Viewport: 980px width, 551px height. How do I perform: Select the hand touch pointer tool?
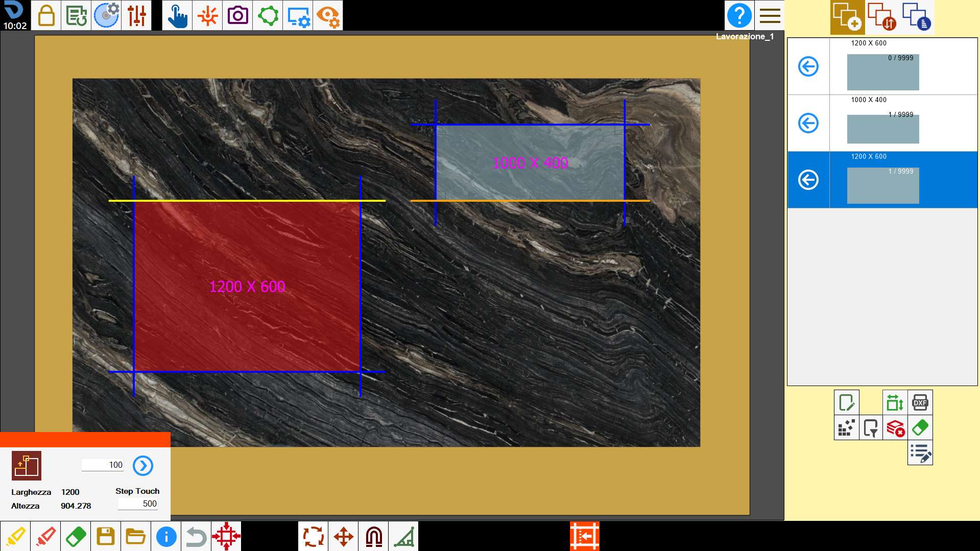coord(177,15)
